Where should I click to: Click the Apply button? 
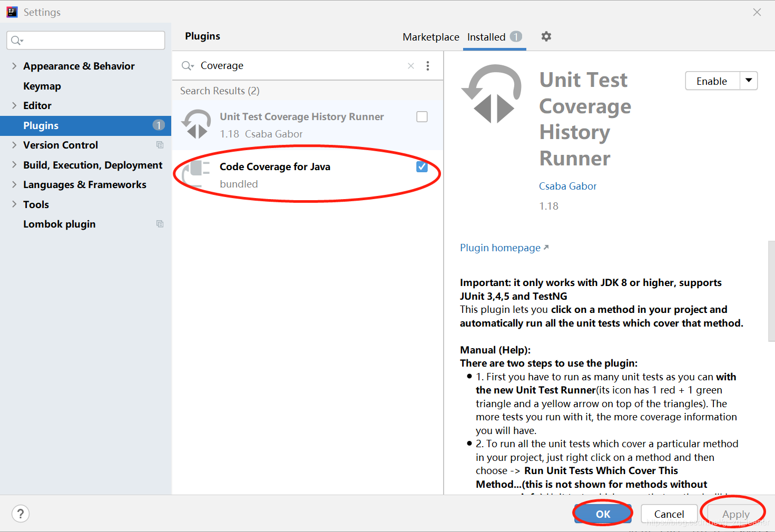[735, 514]
